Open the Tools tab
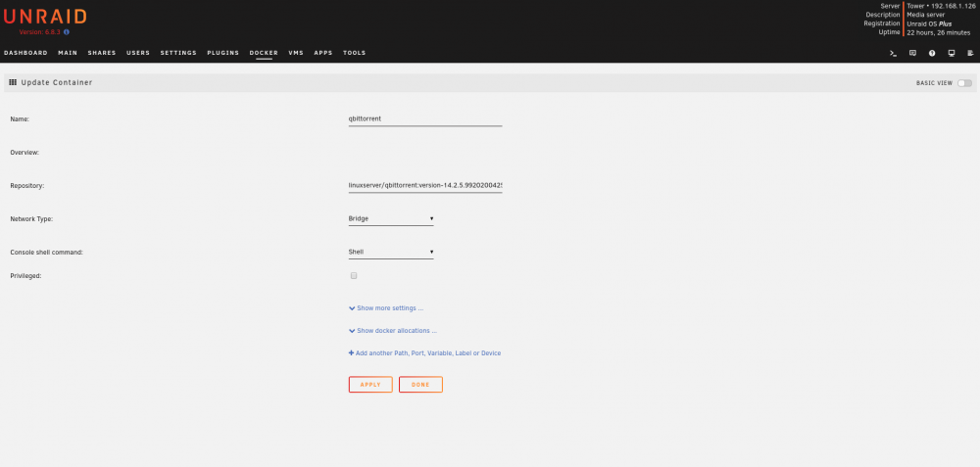 click(x=355, y=53)
